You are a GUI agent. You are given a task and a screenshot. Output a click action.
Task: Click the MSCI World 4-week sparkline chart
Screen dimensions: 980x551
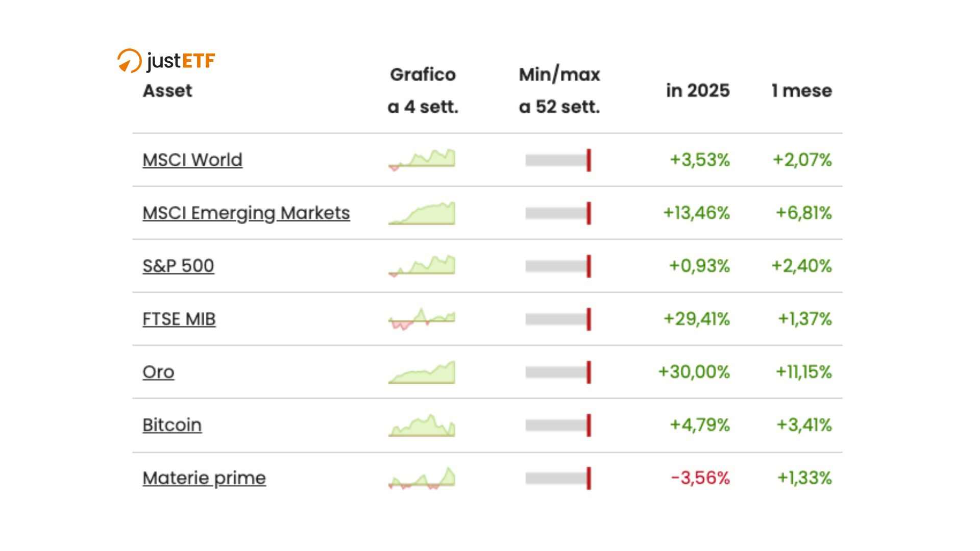click(x=422, y=160)
